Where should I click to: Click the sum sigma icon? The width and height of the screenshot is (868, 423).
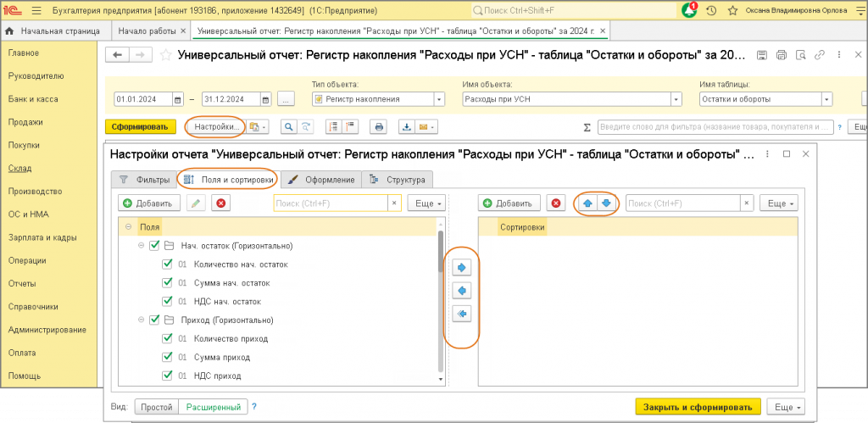point(587,127)
